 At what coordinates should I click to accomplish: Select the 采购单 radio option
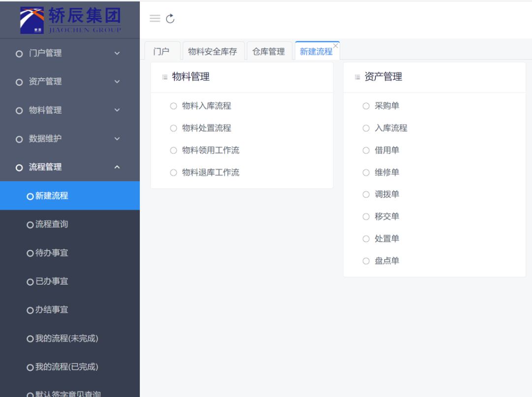(366, 106)
